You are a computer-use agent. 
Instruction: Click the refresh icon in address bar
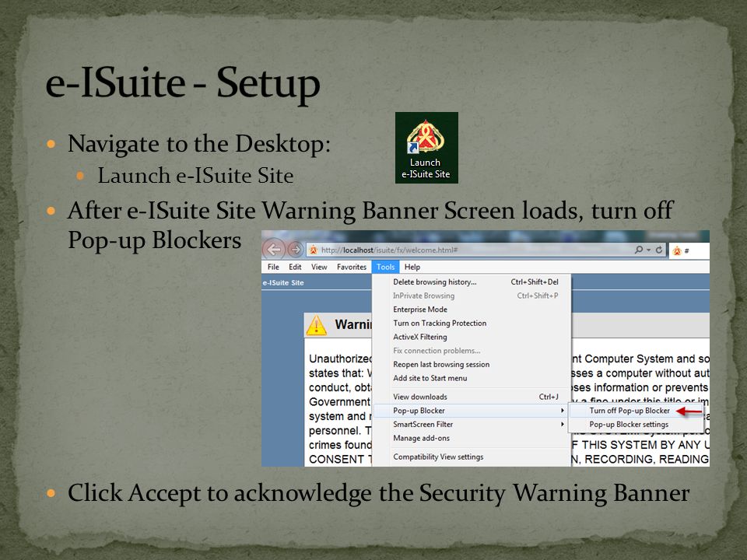(659, 250)
